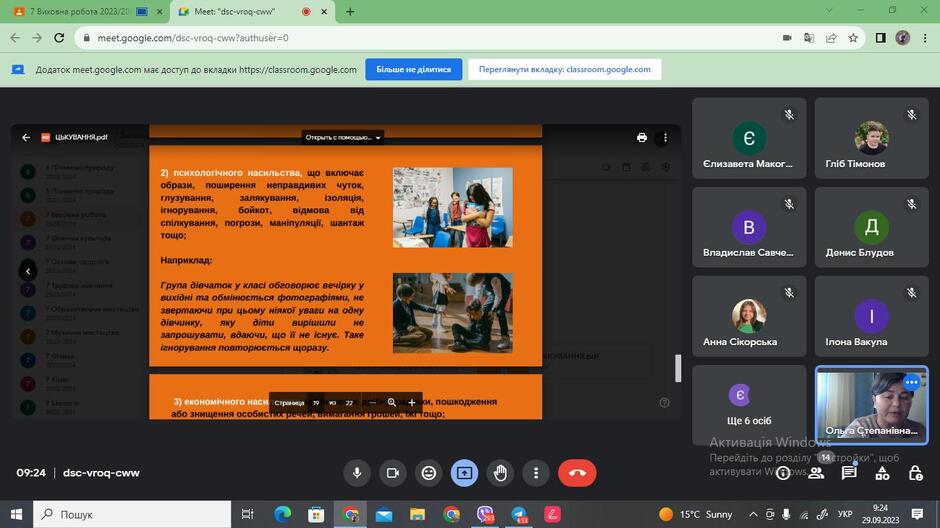Open host controls lock icon
Image resolution: width=940 pixels, height=528 pixels.
(x=915, y=473)
